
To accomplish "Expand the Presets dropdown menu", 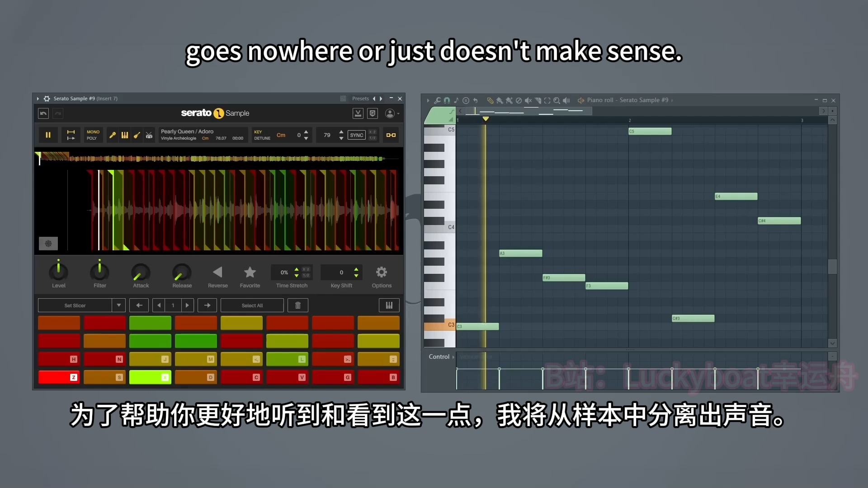I will click(359, 99).
